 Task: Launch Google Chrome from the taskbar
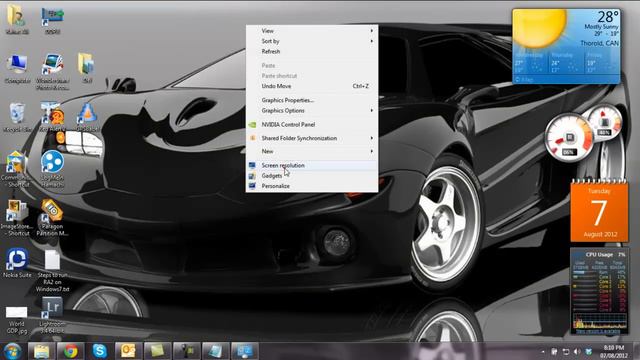coord(71,351)
